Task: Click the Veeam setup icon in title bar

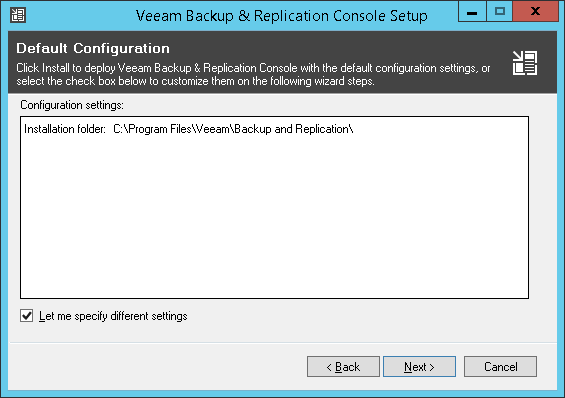Action: pos(18,15)
